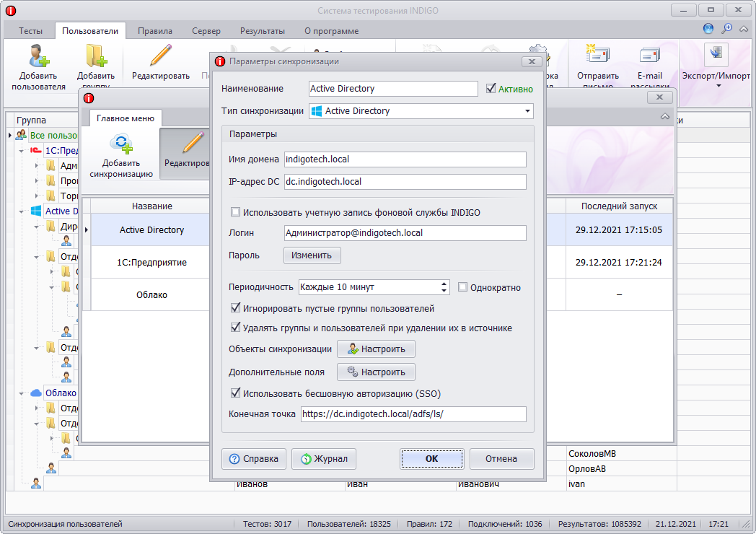
Task: Toggle deleting groups and users removed in source
Action: [235, 327]
